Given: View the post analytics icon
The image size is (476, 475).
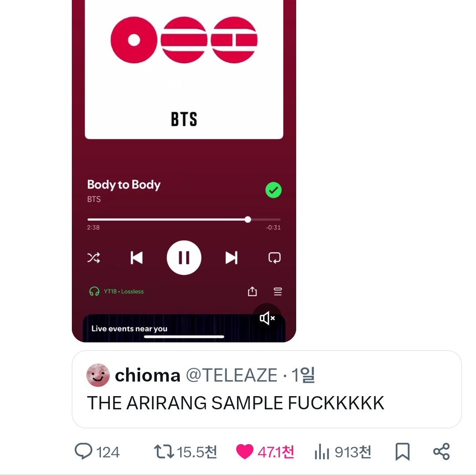Looking at the screenshot, I should 323,452.
